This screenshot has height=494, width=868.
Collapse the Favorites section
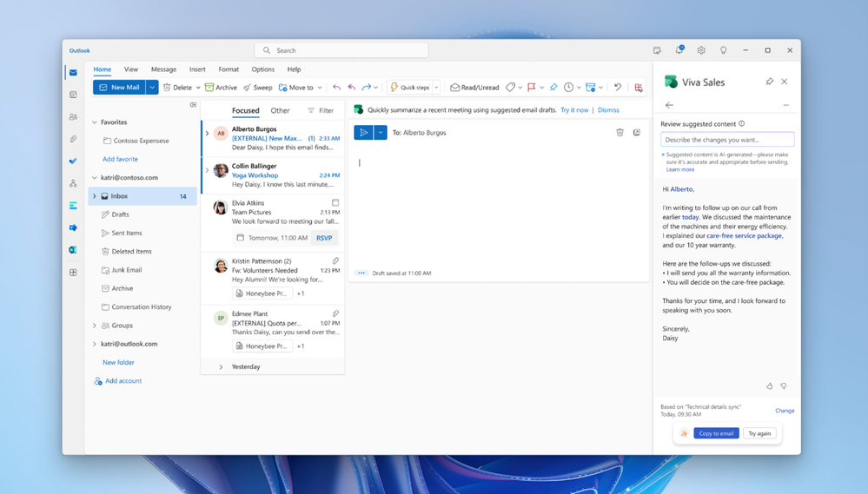pyautogui.click(x=95, y=122)
